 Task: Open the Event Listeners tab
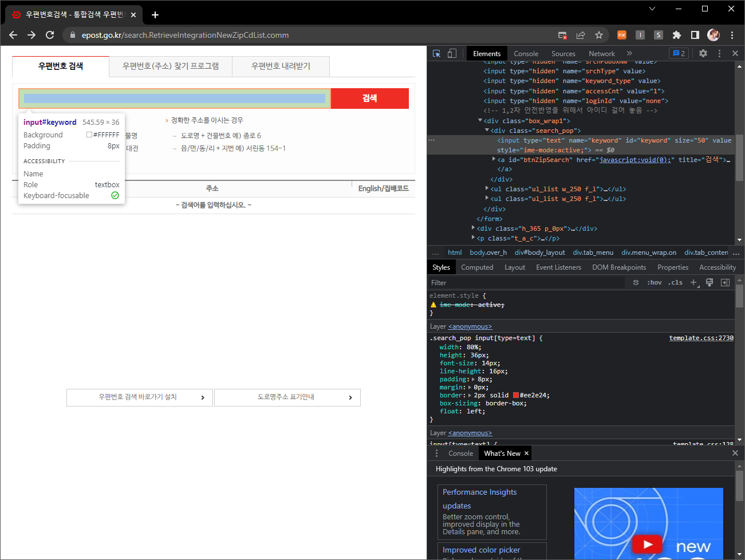(x=558, y=267)
